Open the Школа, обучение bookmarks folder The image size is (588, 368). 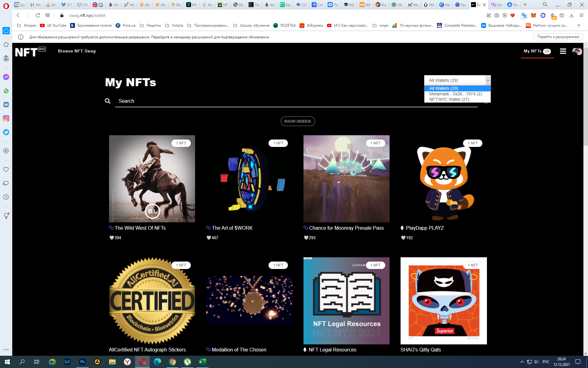tap(251, 25)
